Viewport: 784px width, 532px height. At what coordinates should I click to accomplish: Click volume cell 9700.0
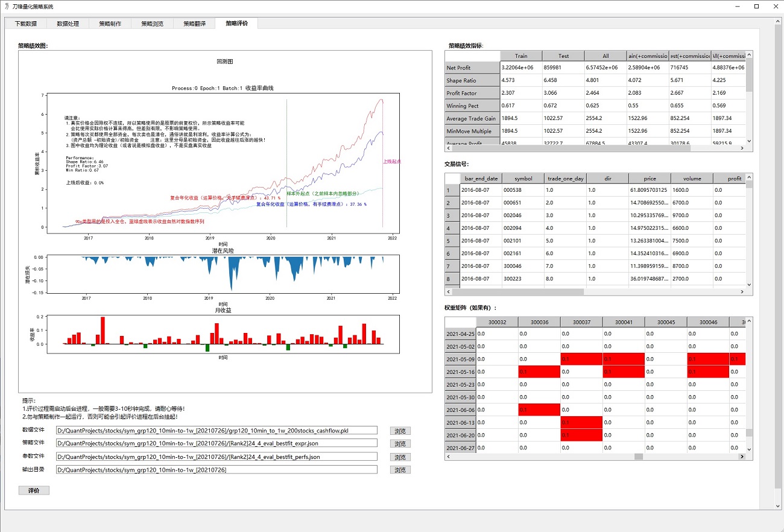point(692,215)
